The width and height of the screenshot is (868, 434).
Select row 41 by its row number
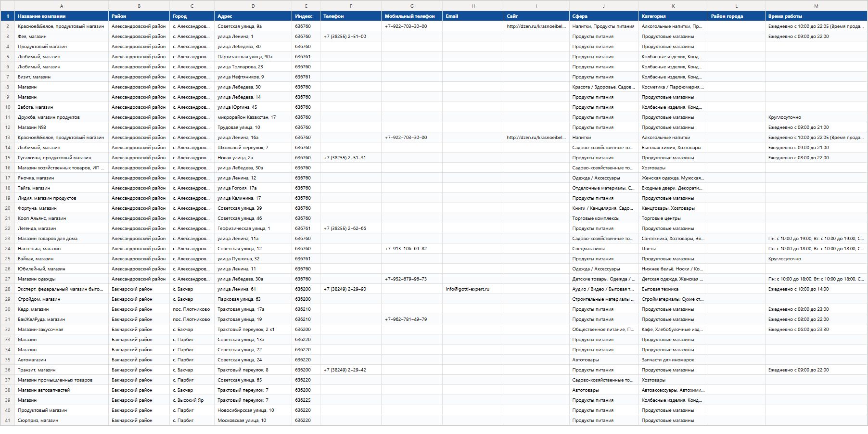tap(7, 421)
